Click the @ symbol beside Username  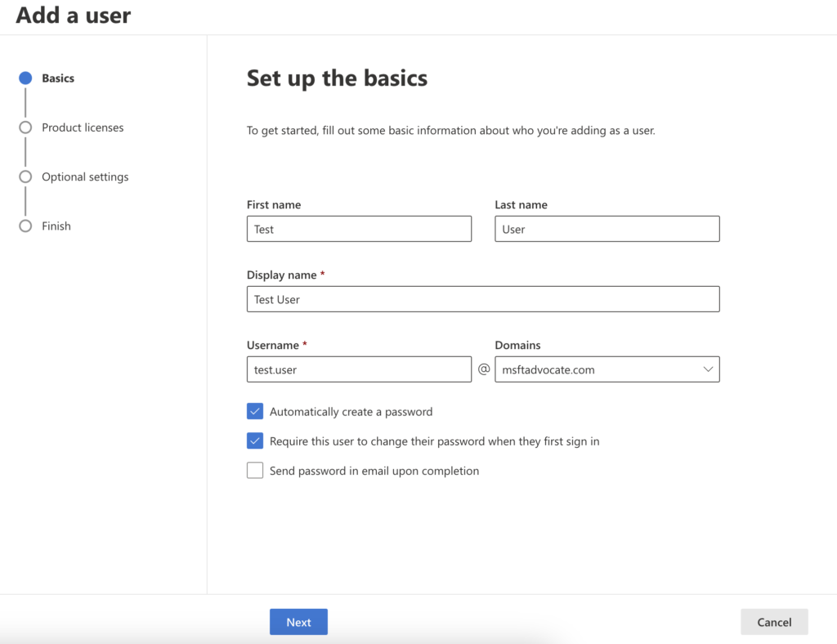484,369
